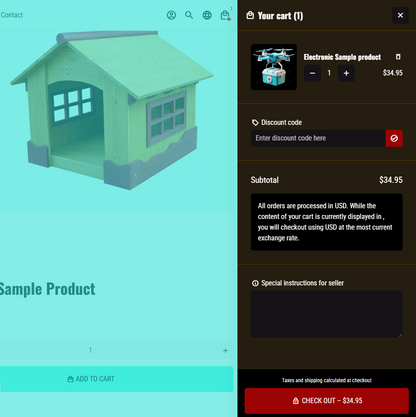Open the search magnifier icon
Image resolution: width=416 pixels, height=417 pixels.
[x=189, y=15]
